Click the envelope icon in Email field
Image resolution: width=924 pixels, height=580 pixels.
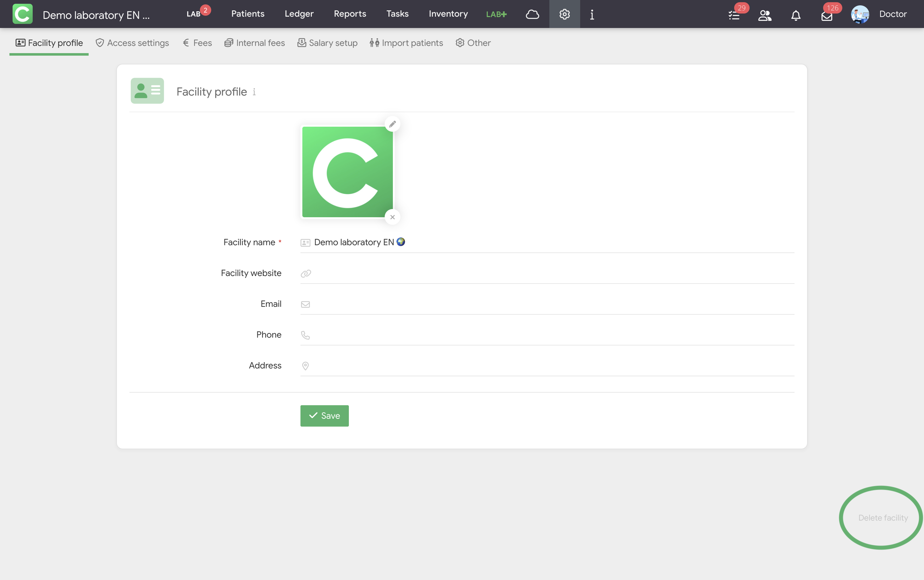tap(305, 304)
